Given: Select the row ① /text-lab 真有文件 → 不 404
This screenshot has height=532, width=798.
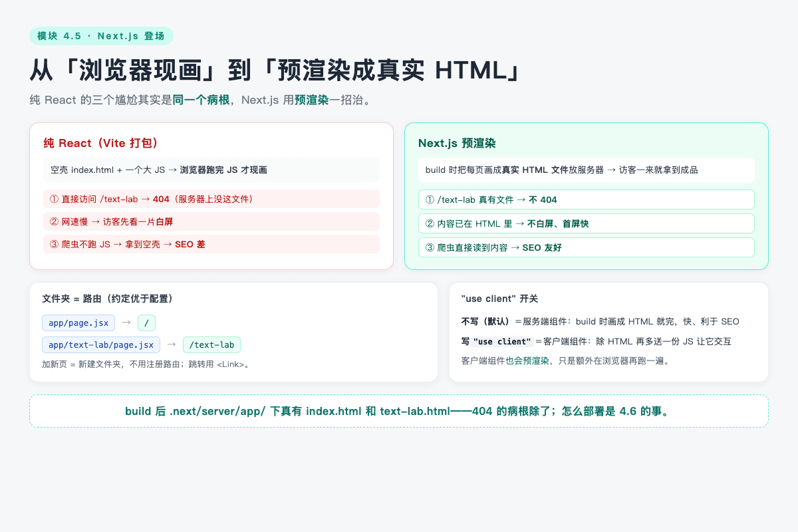Looking at the screenshot, I should tap(587, 199).
